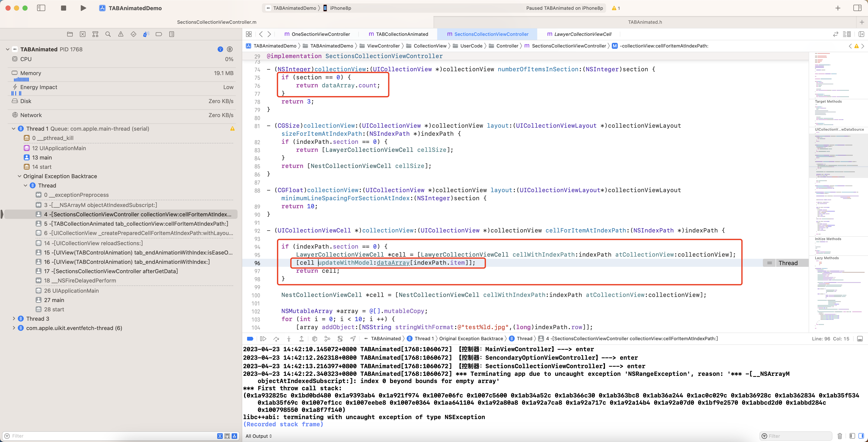Toggle the right inspector panel
The height and width of the screenshot is (442, 868).
857,8
